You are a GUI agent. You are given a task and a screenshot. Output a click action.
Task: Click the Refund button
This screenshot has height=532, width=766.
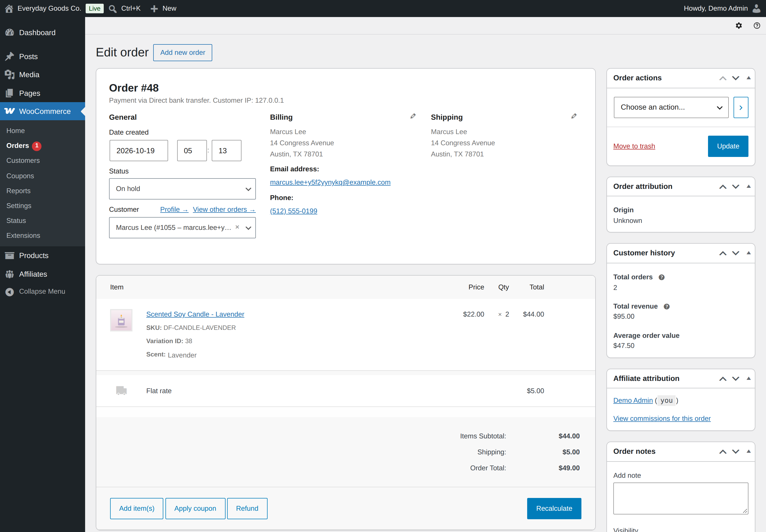click(x=247, y=509)
